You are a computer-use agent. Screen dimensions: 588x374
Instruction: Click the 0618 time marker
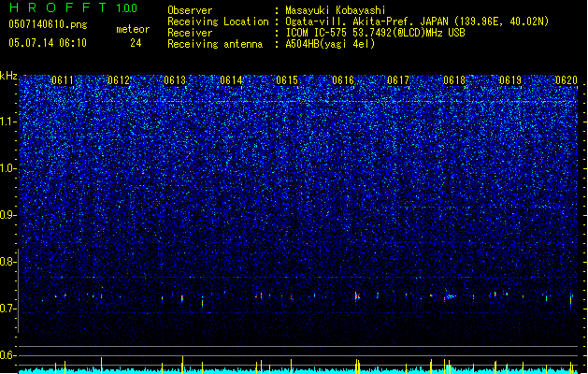454,80
